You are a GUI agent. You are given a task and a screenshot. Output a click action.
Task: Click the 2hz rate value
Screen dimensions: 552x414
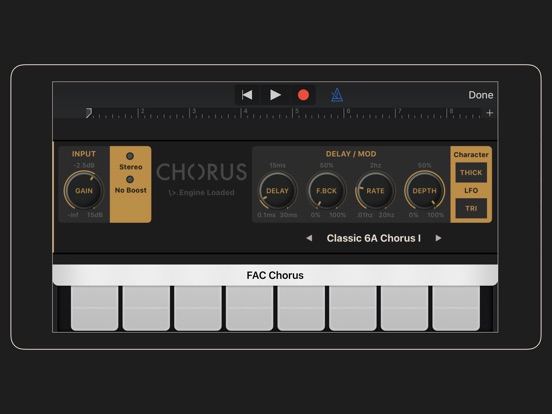pyautogui.click(x=375, y=165)
